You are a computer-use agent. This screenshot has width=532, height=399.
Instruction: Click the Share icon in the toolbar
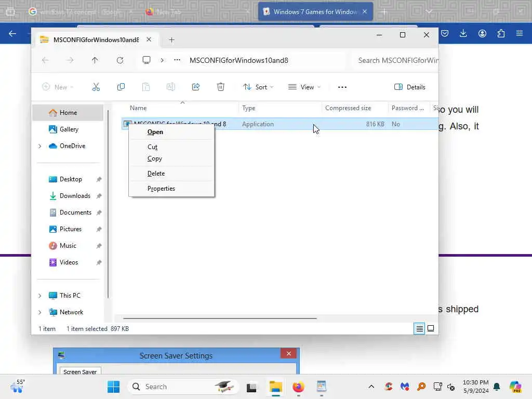pos(196,87)
